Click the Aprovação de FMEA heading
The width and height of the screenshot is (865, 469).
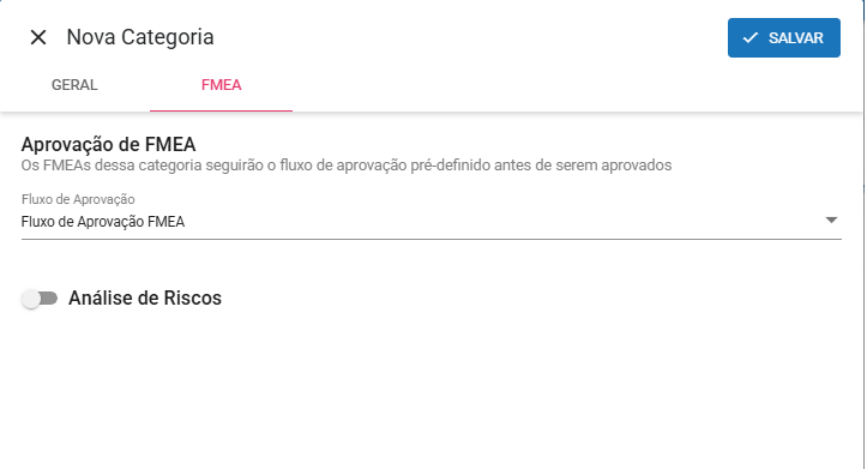pyautogui.click(x=115, y=145)
